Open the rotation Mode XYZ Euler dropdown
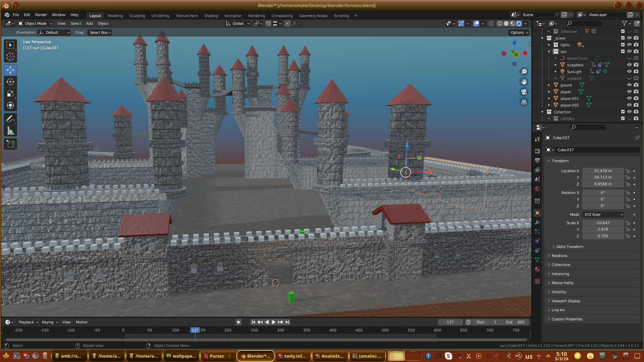 click(603, 215)
